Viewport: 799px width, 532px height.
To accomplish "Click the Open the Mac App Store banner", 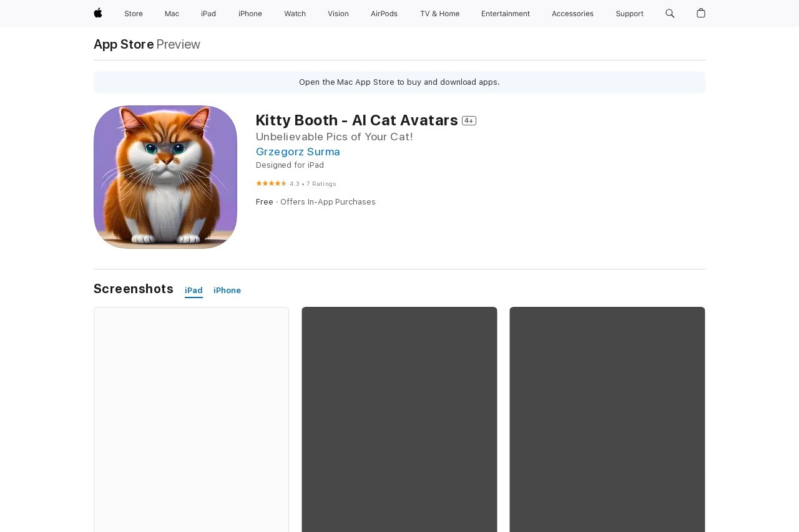I will pyautogui.click(x=399, y=82).
